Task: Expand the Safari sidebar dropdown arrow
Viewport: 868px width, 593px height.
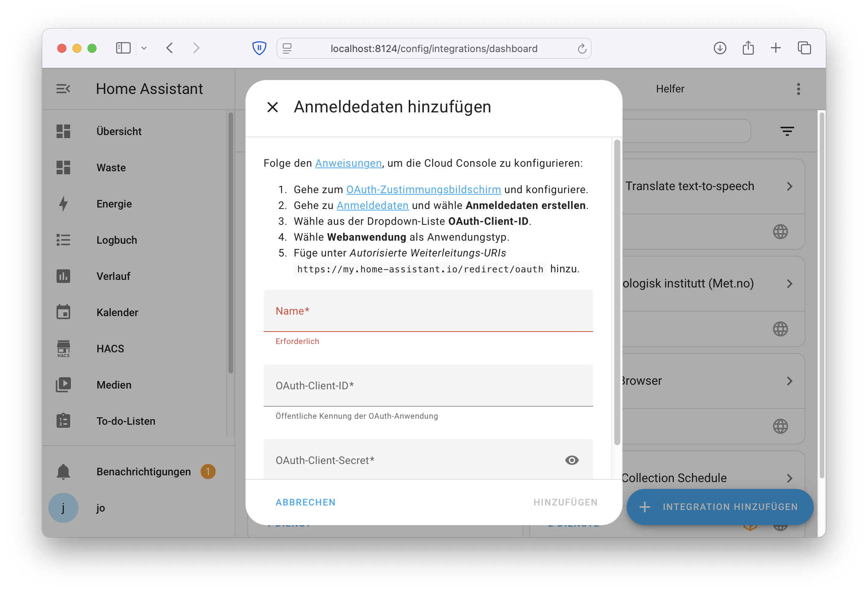Action: click(144, 48)
